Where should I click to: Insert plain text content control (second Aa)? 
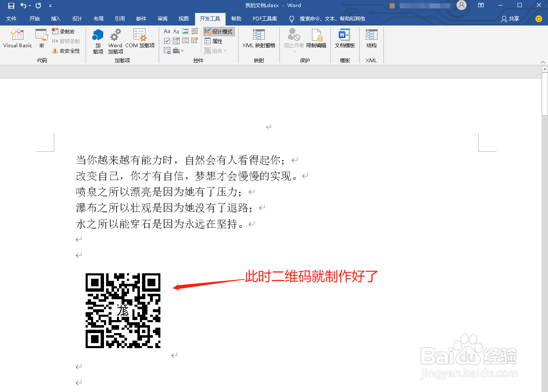176,31
